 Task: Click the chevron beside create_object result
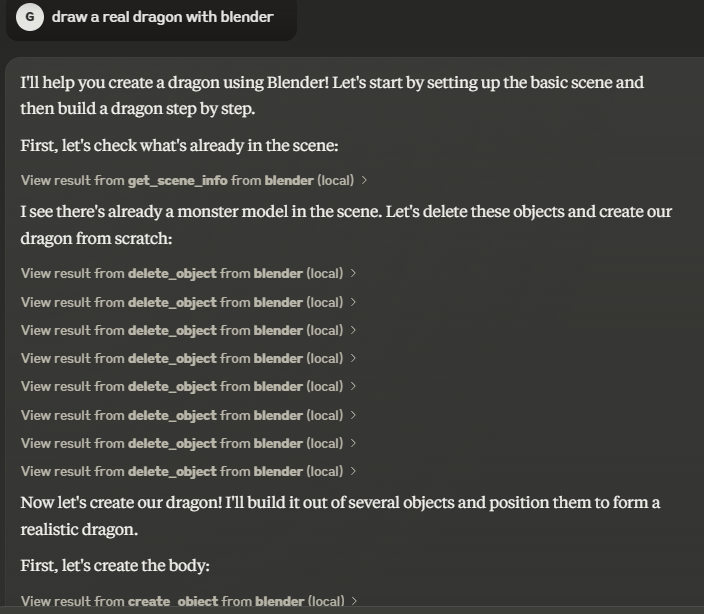pyautogui.click(x=354, y=601)
